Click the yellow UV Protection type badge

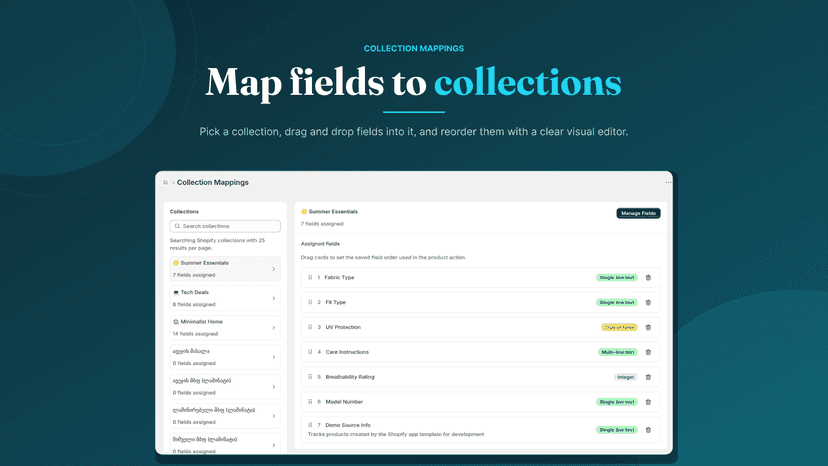[619, 327]
